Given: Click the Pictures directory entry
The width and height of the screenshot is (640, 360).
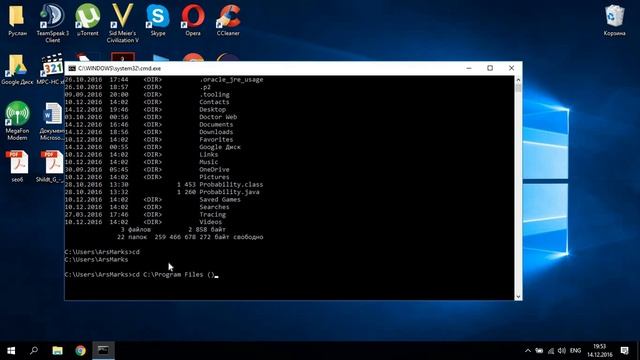Looking at the screenshot, I should click(214, 177).
